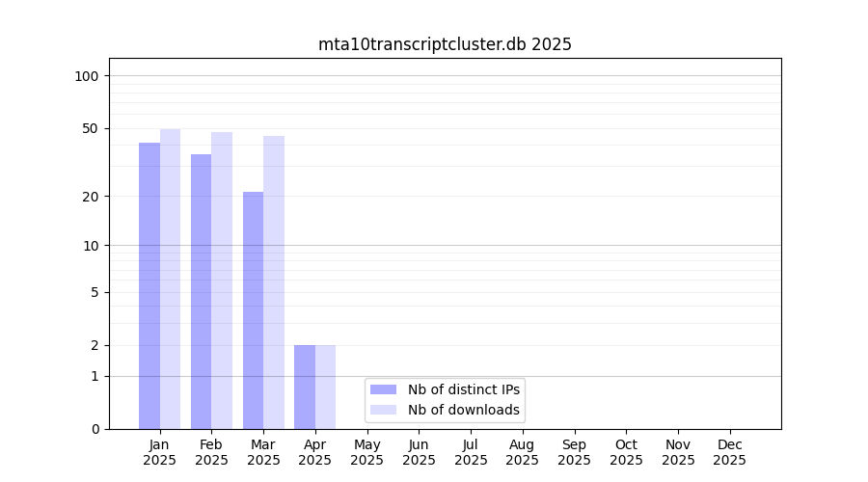The image size is (868, 482).
Task: Select the 20 tick on the y-axis
Action: tap(91, 197)
